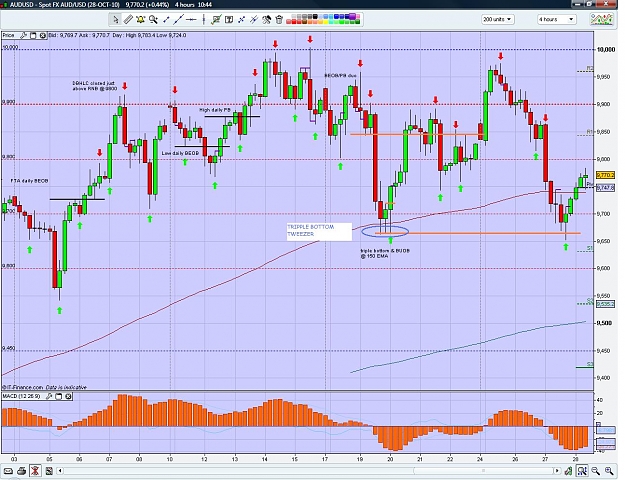This screenshot has height=480, width=625.
Task: Click the printer icon
Action: [22, 471]
